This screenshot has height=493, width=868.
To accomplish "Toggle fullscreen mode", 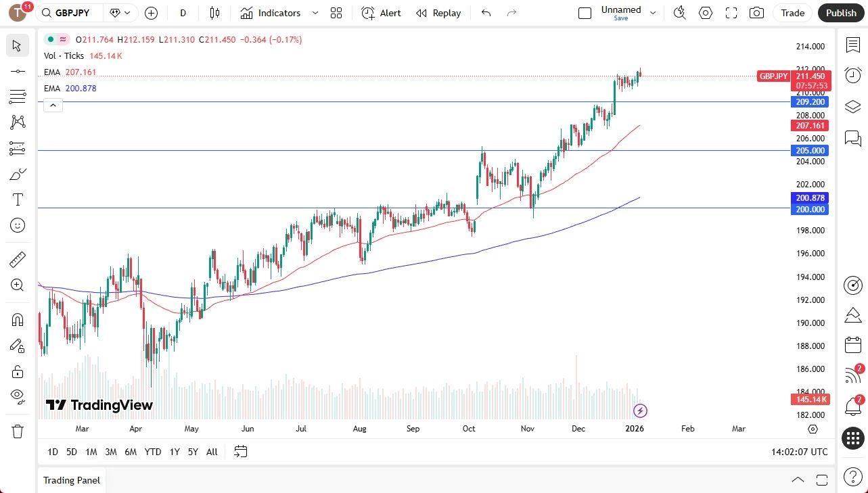I will (x=731, y=13).
